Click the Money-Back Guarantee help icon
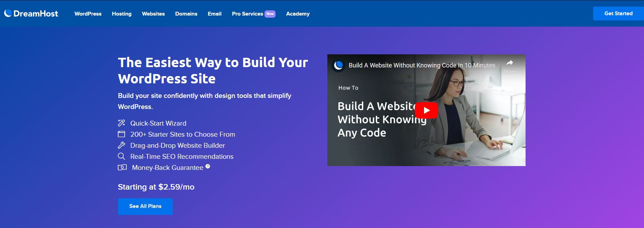 [208, 166]
